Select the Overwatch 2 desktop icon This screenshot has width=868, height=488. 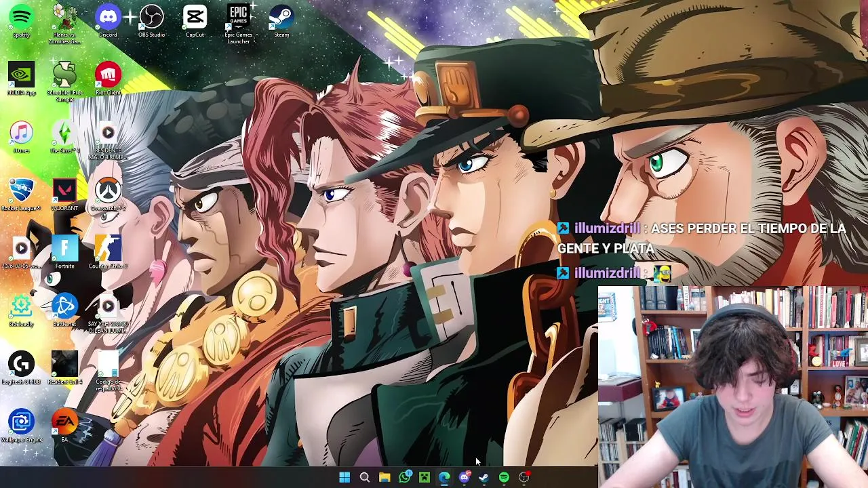pos(108,195)
